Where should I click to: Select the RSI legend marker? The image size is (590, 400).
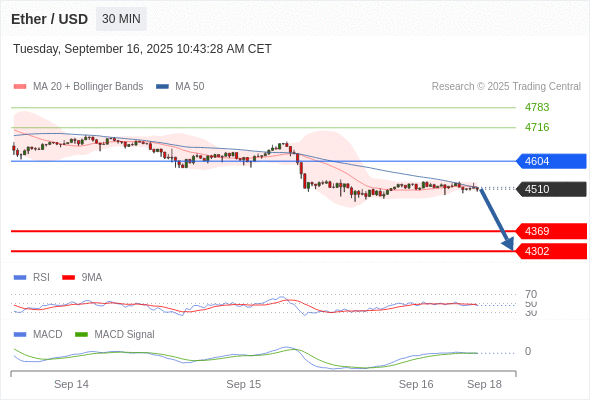(x=20, y=278)
